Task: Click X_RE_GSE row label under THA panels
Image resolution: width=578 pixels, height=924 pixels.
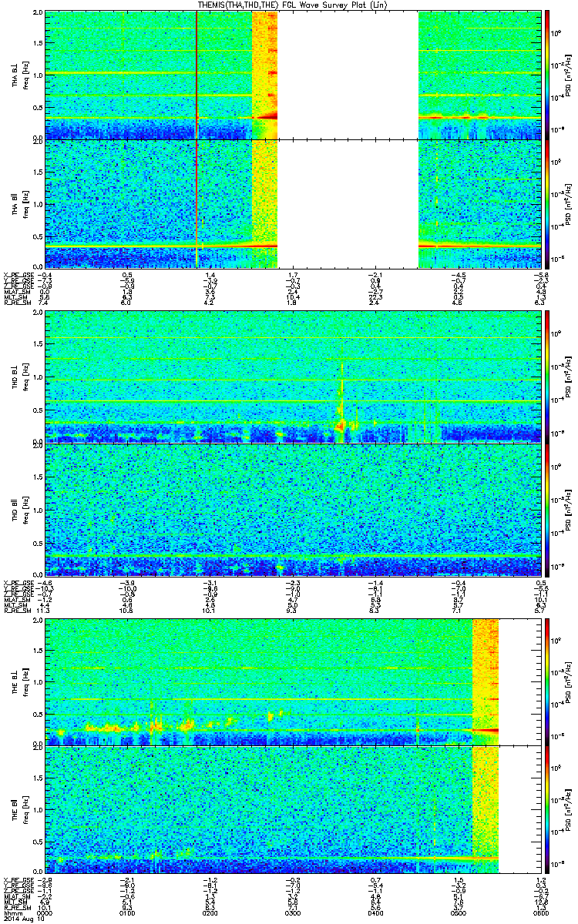Action: 18,274
